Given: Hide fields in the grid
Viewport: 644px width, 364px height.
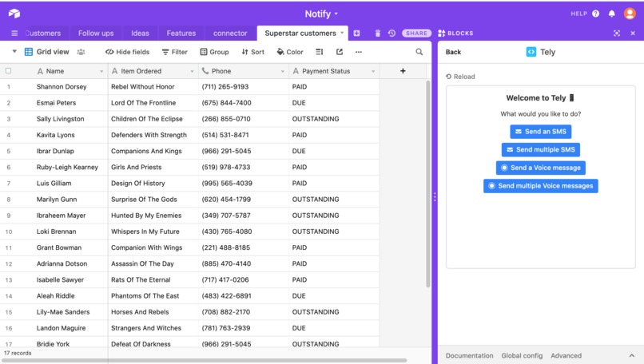Looking at the screenshot, I should (127, 52).
